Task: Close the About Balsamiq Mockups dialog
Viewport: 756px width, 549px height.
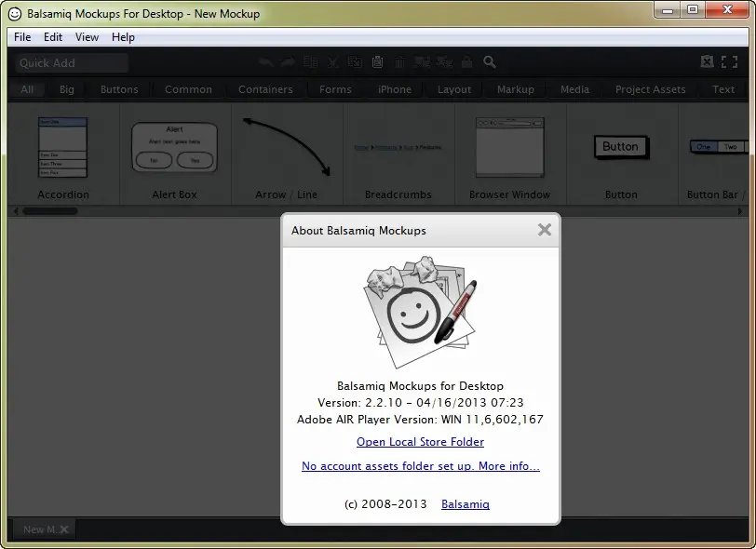Action: pyautogui.click(x=545, y=230)
